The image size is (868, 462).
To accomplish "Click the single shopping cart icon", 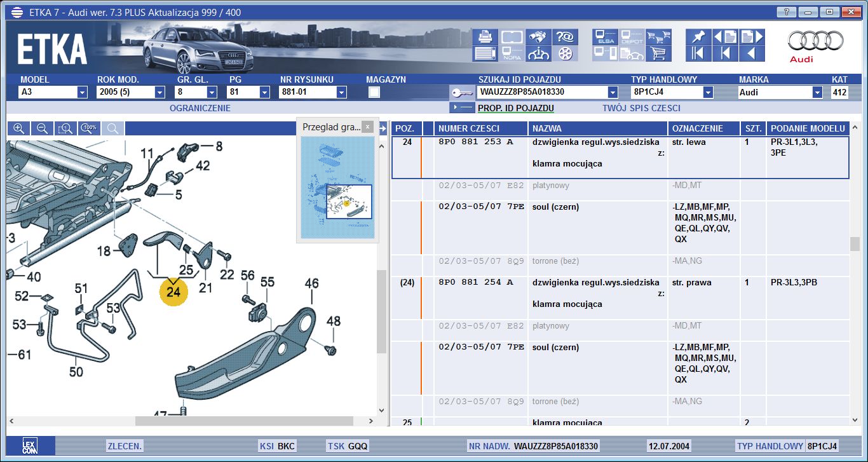I will click(x=658, y=53).
